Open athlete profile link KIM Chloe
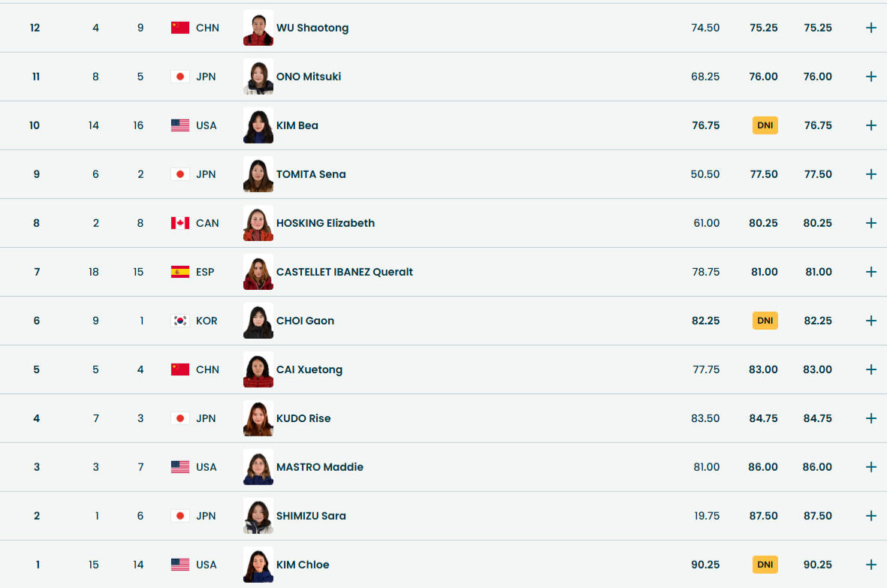Screen dimensions: 887x588 pos(303,565)
